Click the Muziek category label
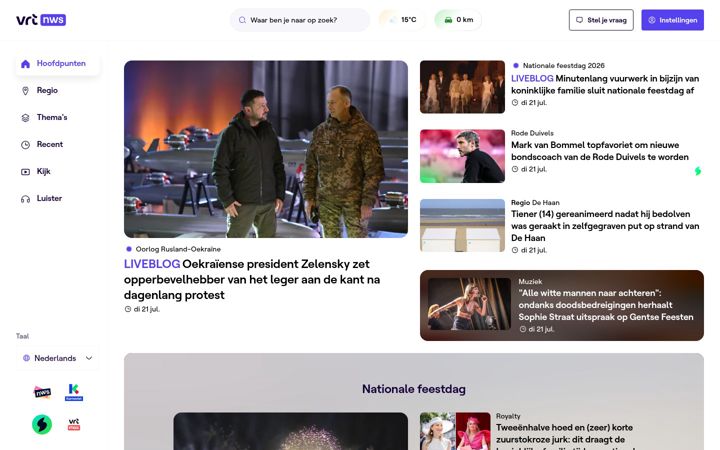The image size is (720, 450). 530,281
